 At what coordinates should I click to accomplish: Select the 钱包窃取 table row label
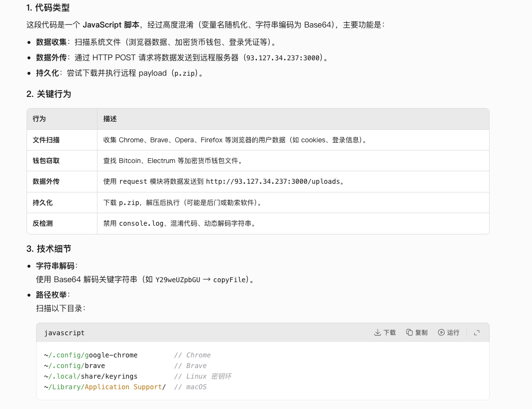(x=46, y=161)
